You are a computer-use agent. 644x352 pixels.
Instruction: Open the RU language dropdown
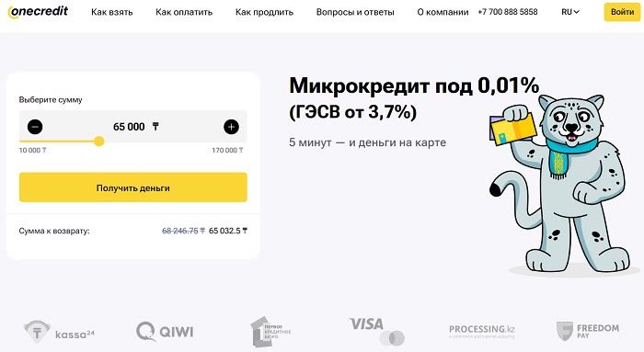[570, 12]
